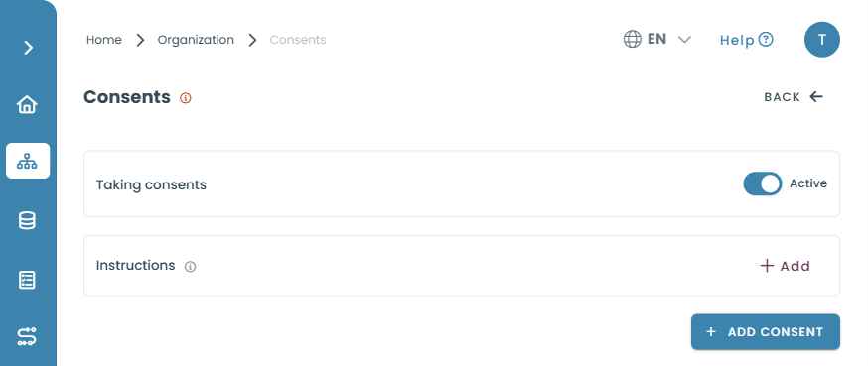Expand the sidebar with the chevron arrow
Image resolution: width=868 pixels, height=366 pixels.
[28, 48]
